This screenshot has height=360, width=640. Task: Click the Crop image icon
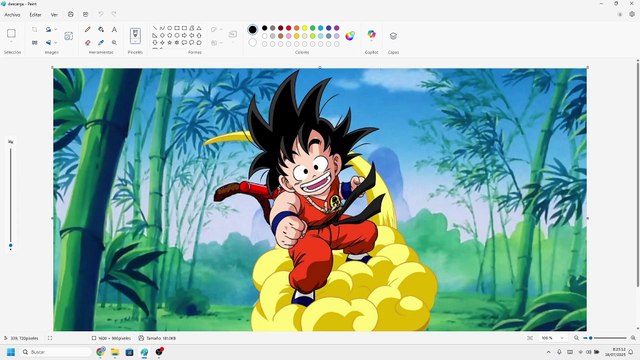35,29
